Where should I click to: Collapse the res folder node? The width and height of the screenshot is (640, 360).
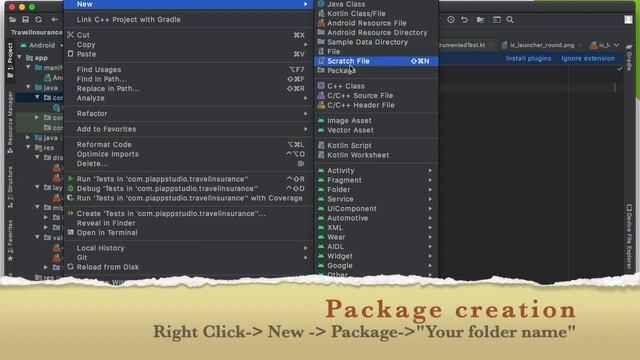click(x=29, y=147)
